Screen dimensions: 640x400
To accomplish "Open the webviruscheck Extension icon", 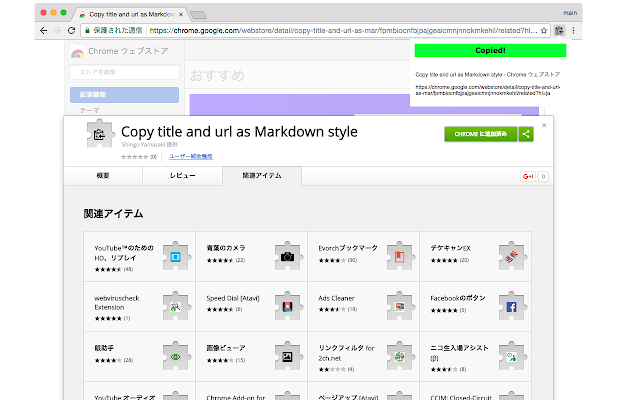I will 176,307.
